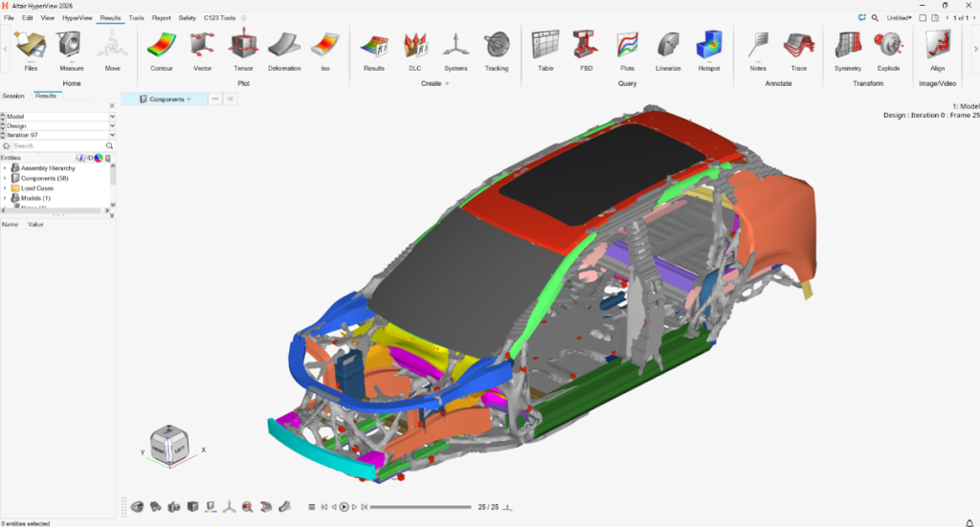Open the Files tool in Home group
Screen dimensions: 980x527
click(x=31, y=50)
